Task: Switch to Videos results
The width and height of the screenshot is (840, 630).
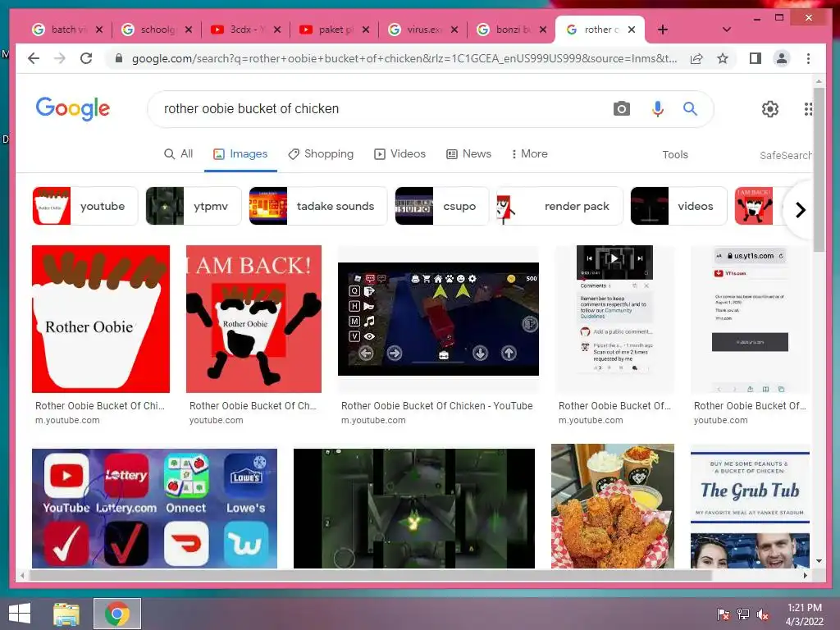Action: click(399, 153)
